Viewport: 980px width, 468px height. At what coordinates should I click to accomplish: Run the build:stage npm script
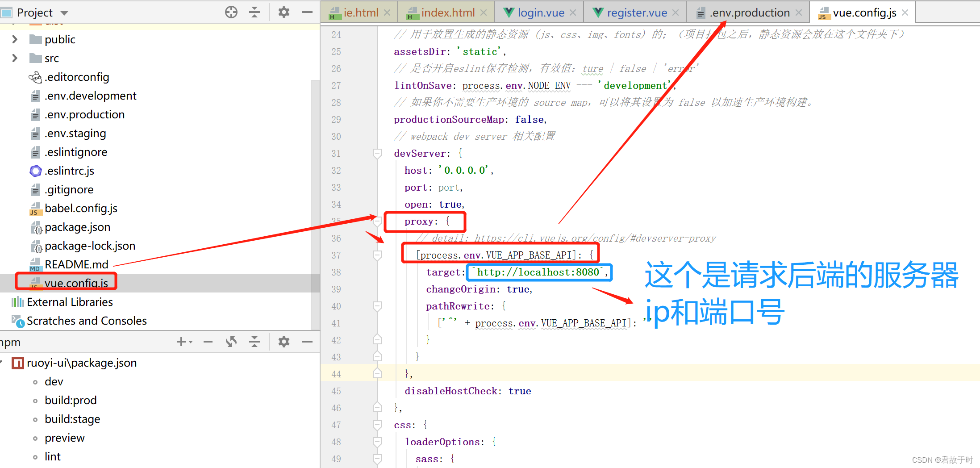(72, 419)
